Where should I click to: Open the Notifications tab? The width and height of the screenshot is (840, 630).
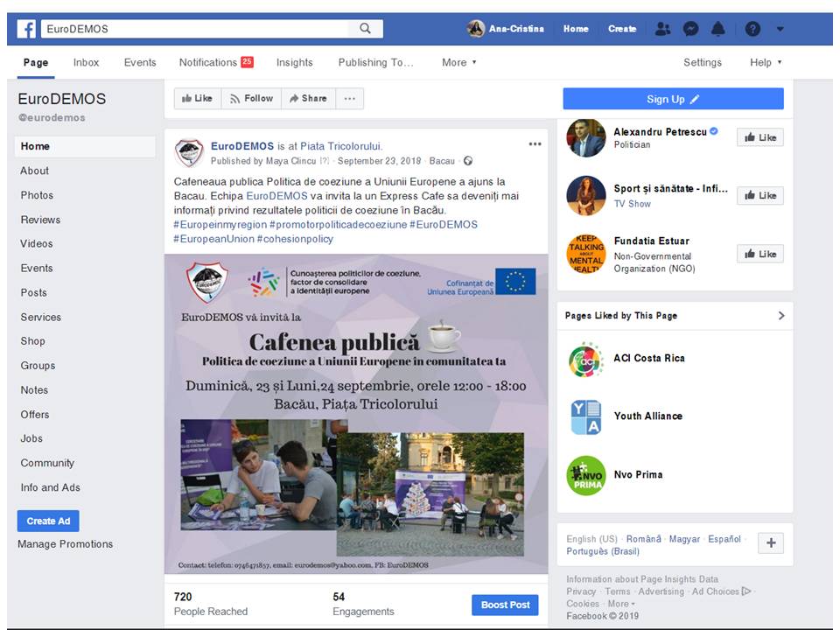pos(216,63)
